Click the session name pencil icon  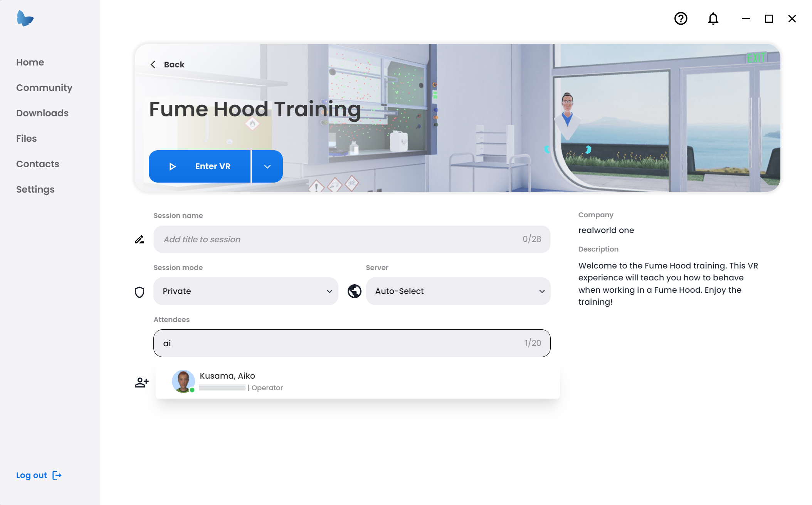140,239
